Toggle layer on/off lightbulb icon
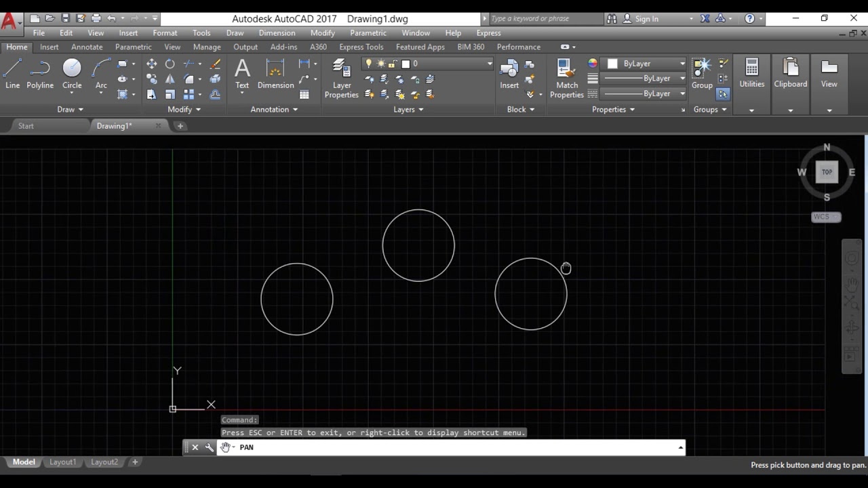Screen dimensions: 868x488 [x=369, y=64]
